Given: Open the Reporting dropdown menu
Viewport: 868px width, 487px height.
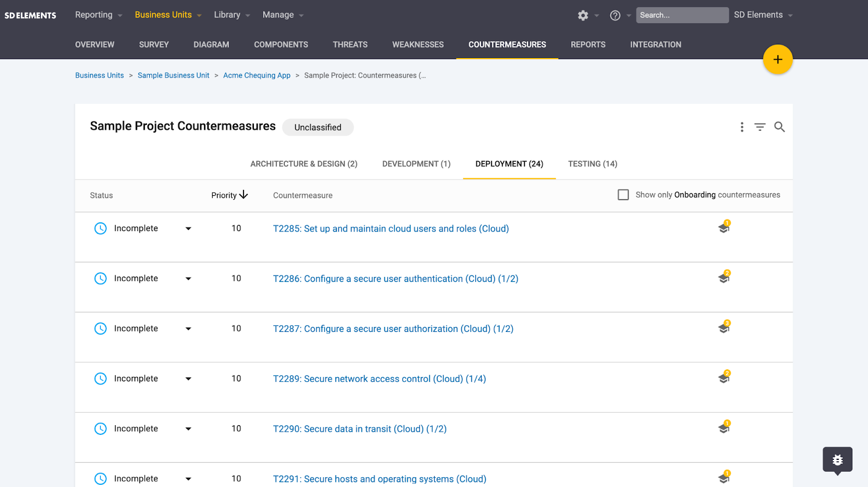Looking at the screenshot, I should (x=99, y=15).
